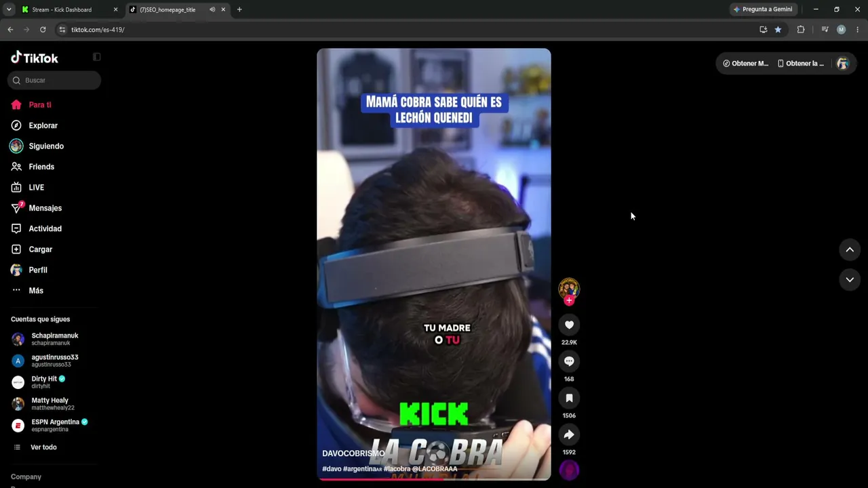Open the TikTok profile avatar menu

click(x=843, y=64)
